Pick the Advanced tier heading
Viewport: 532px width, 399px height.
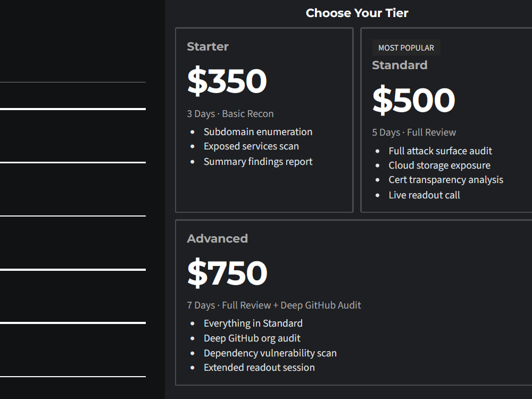(x=217, y=238)
